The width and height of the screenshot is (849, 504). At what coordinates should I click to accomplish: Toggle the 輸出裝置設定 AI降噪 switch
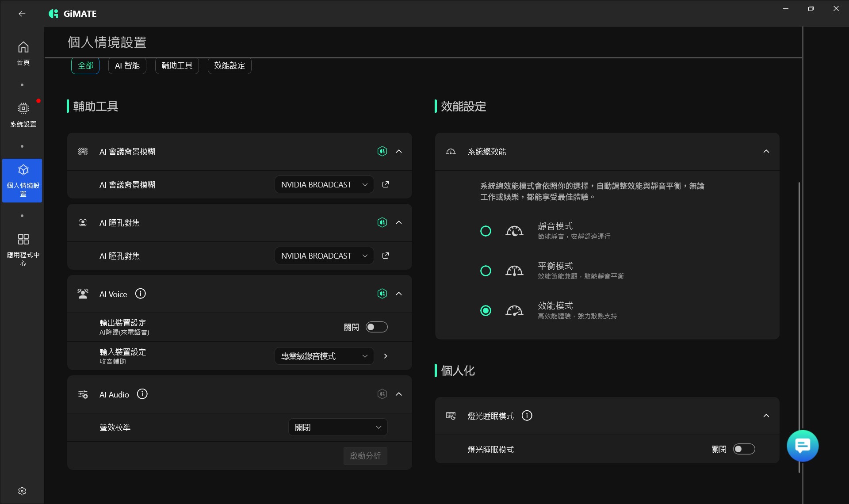coord(377,327)
